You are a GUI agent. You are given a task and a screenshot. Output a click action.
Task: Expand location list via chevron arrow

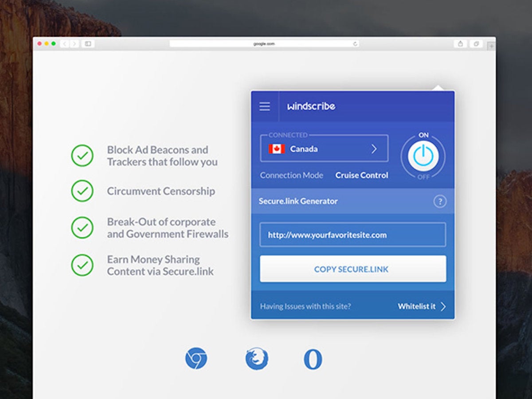point(374,149)
